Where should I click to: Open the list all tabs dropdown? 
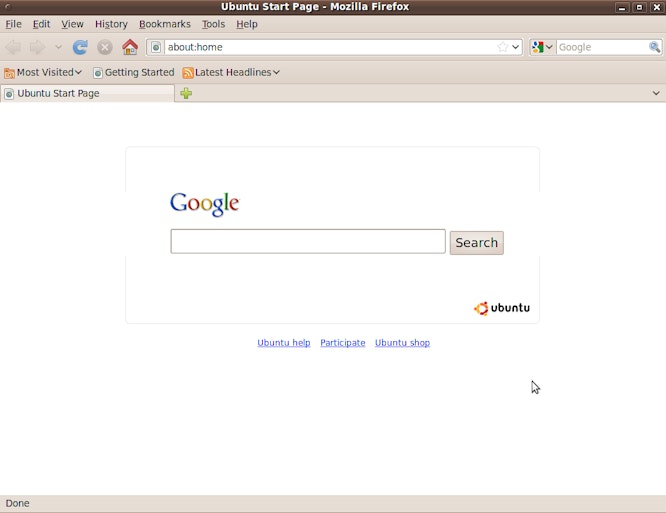coord(656,93)
